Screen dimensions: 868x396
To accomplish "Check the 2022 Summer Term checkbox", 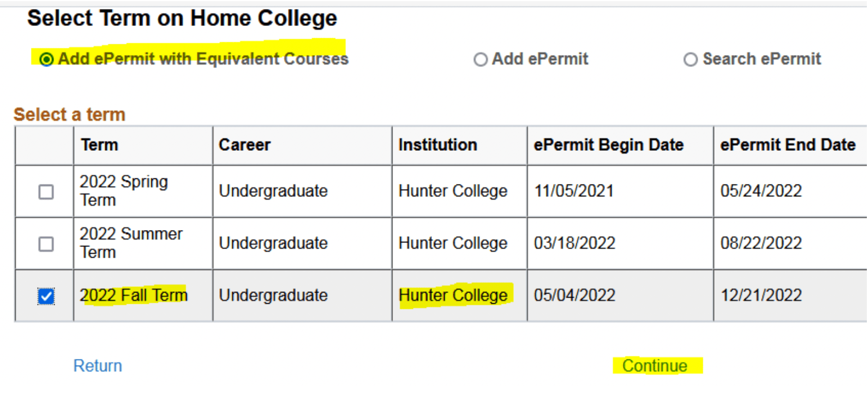I will (44, 243).
